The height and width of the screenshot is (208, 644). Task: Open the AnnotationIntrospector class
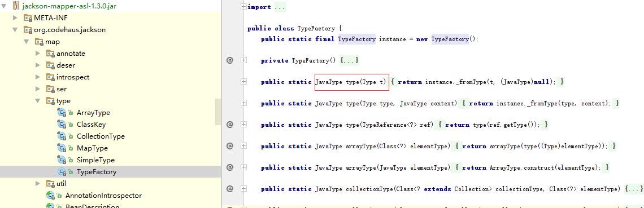tap(103, 196)
